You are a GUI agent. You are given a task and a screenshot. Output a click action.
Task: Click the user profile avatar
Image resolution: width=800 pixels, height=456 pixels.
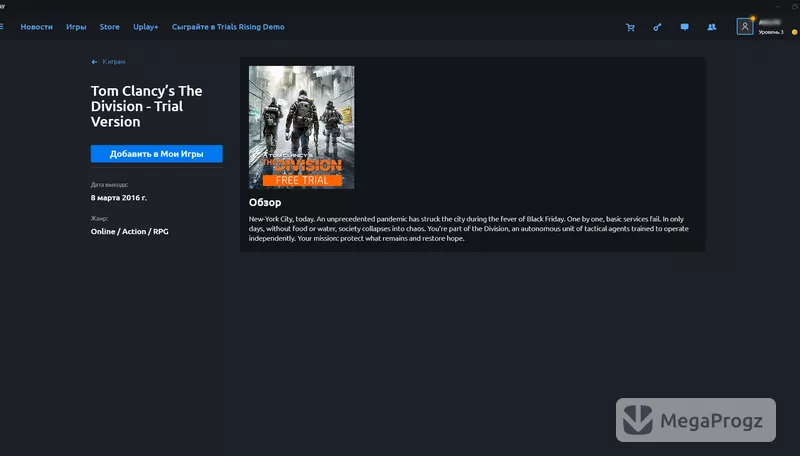pos(744,27)
